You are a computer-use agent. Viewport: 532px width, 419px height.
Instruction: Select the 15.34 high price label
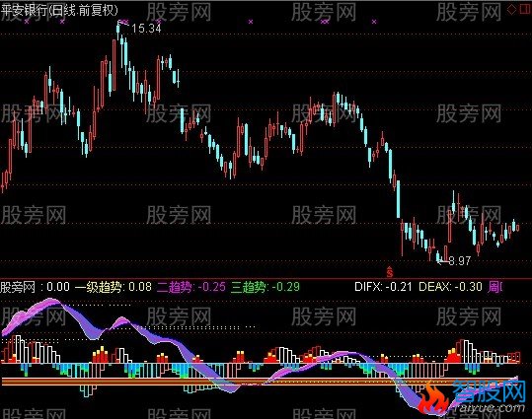point(146,29)
